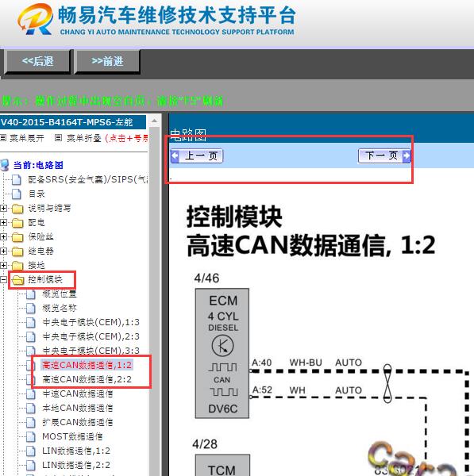Expand the 说明与缩写 folder

coord(3,208)
